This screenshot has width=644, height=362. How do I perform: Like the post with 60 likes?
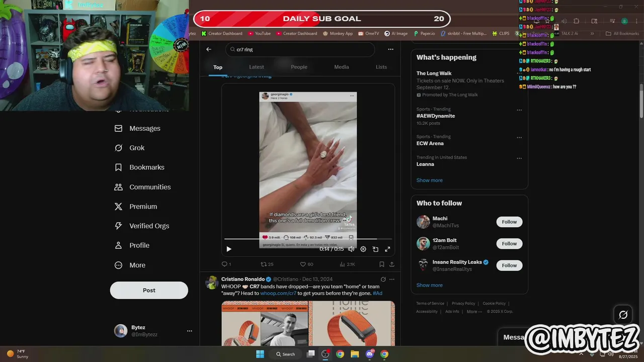click(x=306, y=264)
